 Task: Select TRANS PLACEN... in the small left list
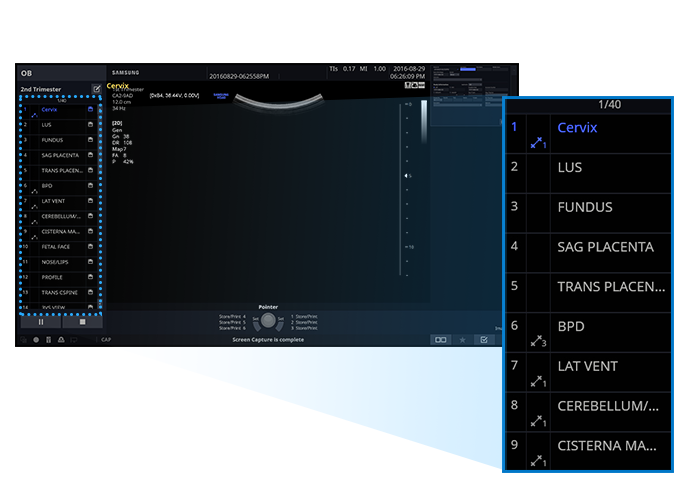(x=62, y=170)
